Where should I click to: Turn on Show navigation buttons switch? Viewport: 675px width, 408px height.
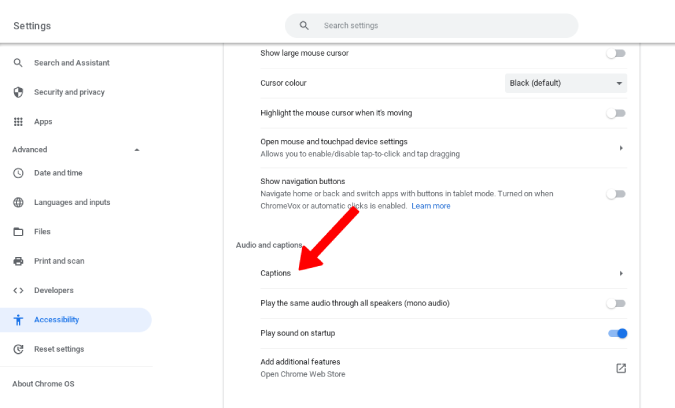pos(616,194)
